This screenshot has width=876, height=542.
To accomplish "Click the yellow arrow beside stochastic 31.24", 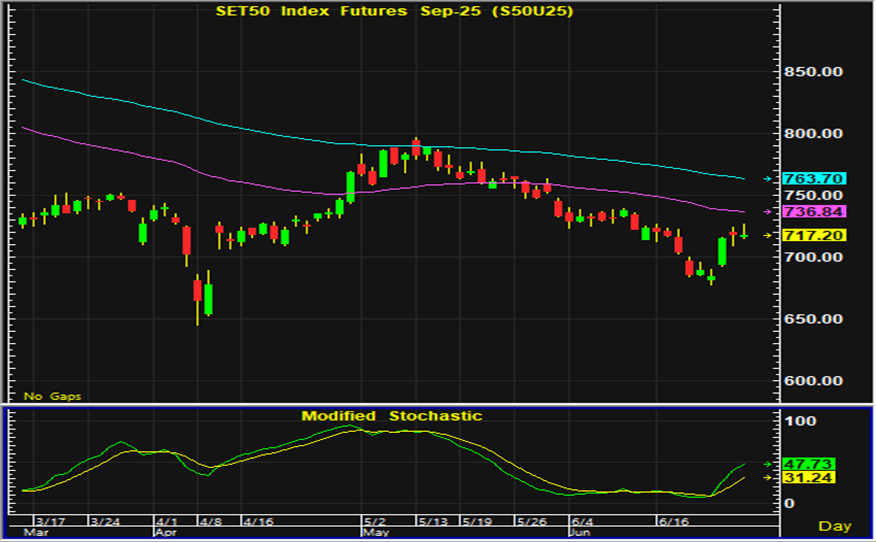I will click(768, 478).
